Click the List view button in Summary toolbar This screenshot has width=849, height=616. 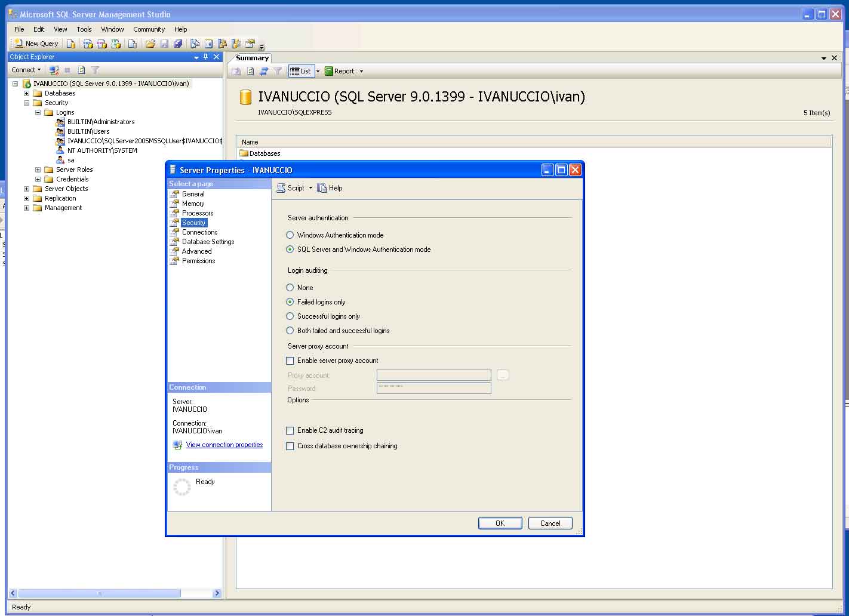point(301,71)
